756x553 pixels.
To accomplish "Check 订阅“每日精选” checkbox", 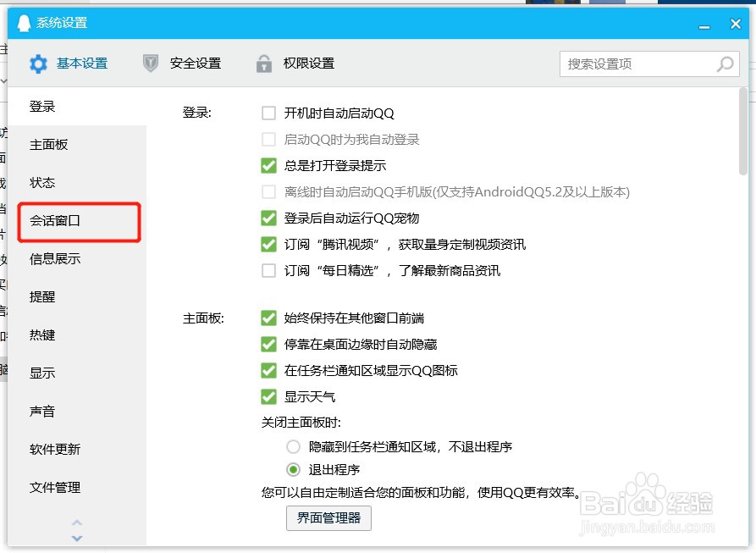I will (x=268, y=270).
